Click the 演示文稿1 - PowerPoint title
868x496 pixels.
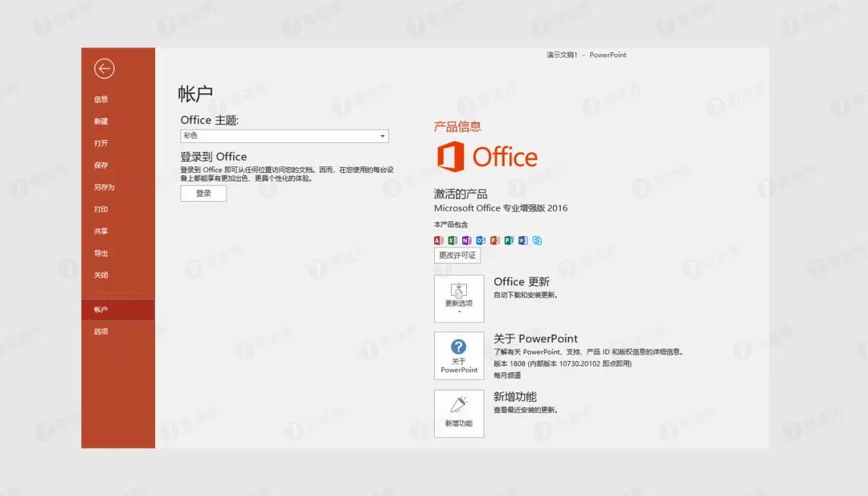point(586,55)
